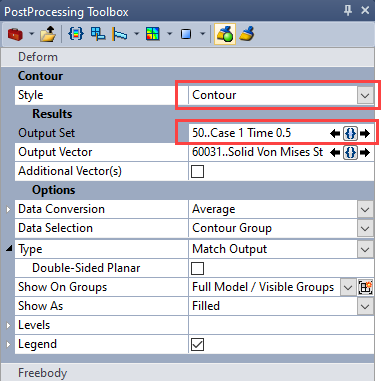Open Output Set selection braces button
381x381 pixels.
[350, 134]
